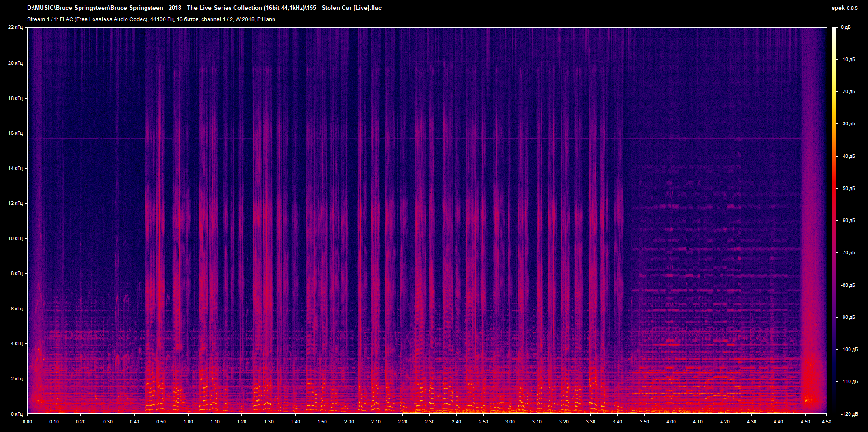Click the 2:30 time axis marker

tap(429, 422)
